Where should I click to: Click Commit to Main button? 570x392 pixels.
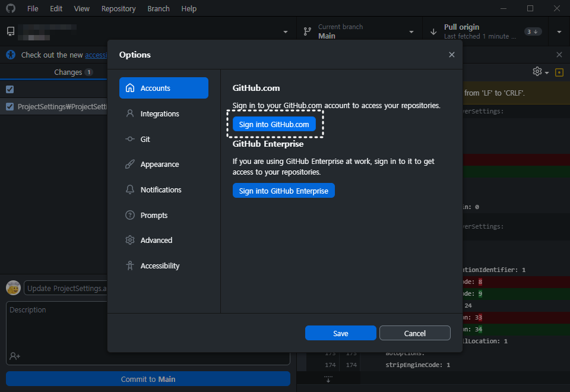[148, 379]
